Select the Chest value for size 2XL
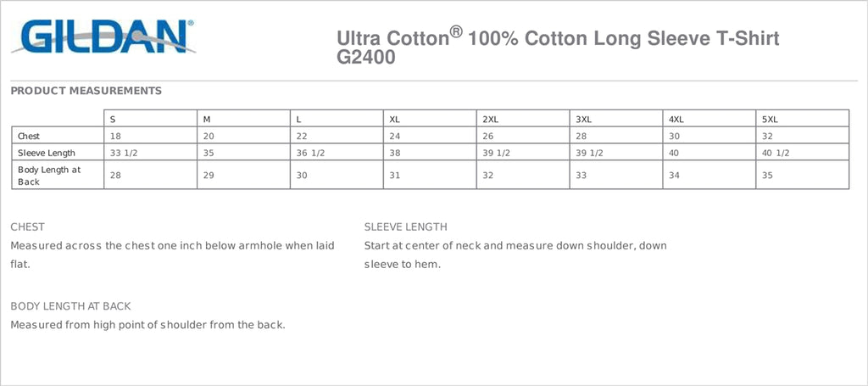This screenshot has width=868, height=386. pyautogui.click(x=487, y=136)
